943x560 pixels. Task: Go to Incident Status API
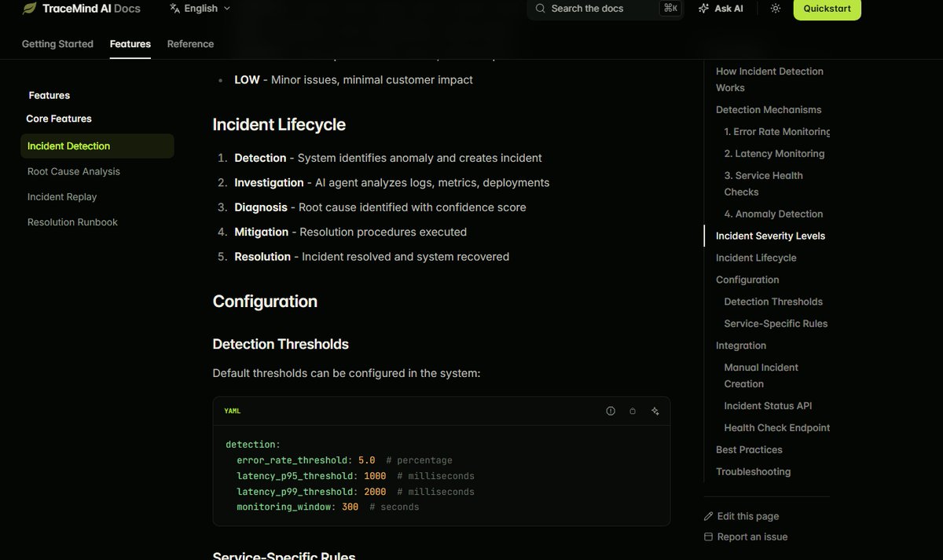[x=768, y=406]
